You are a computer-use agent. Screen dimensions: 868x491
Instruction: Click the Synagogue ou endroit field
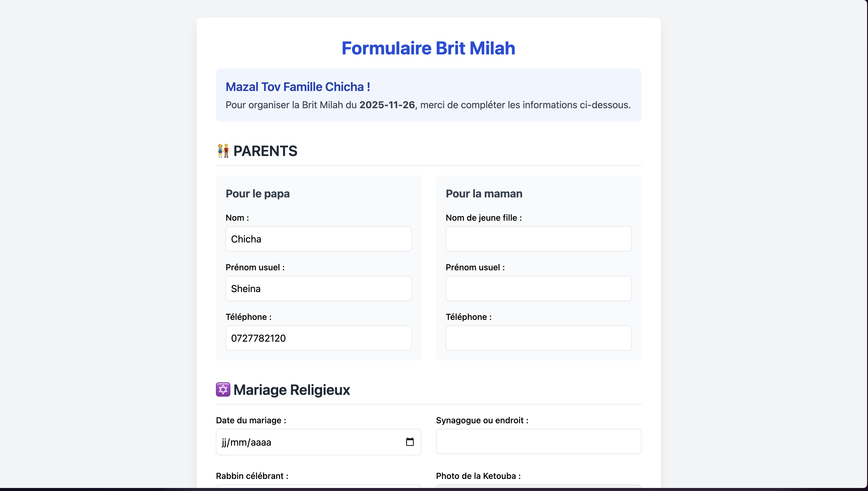pos(538,441)
